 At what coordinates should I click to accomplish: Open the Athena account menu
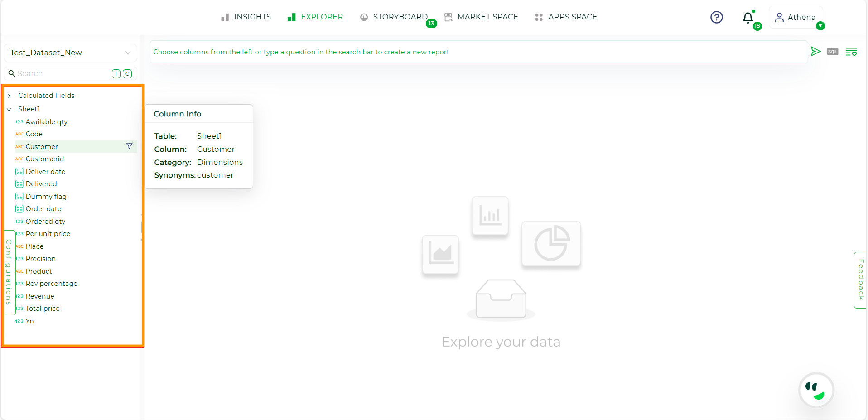point(796,17)
